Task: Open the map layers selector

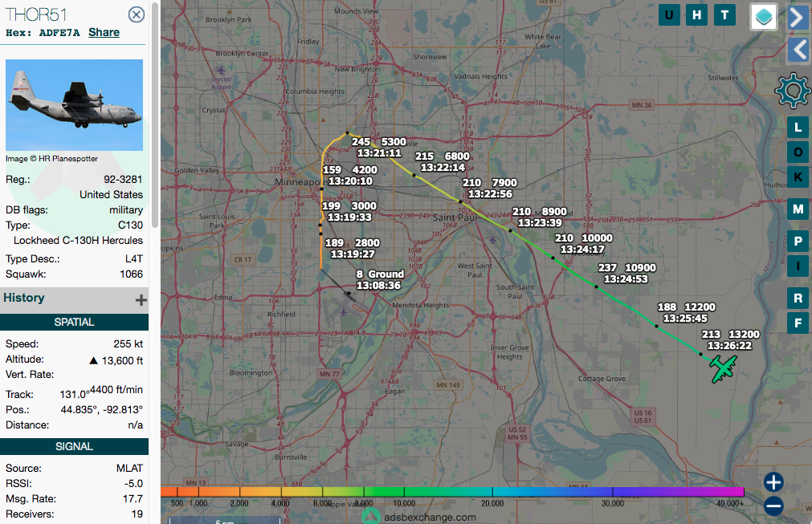Action: click(764, 17)
